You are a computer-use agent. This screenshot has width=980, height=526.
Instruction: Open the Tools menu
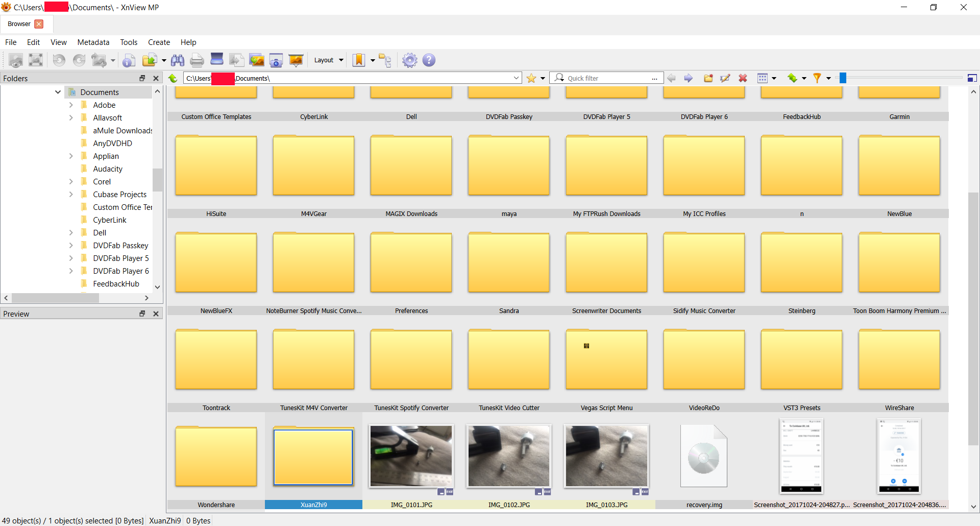pos(129,42)
